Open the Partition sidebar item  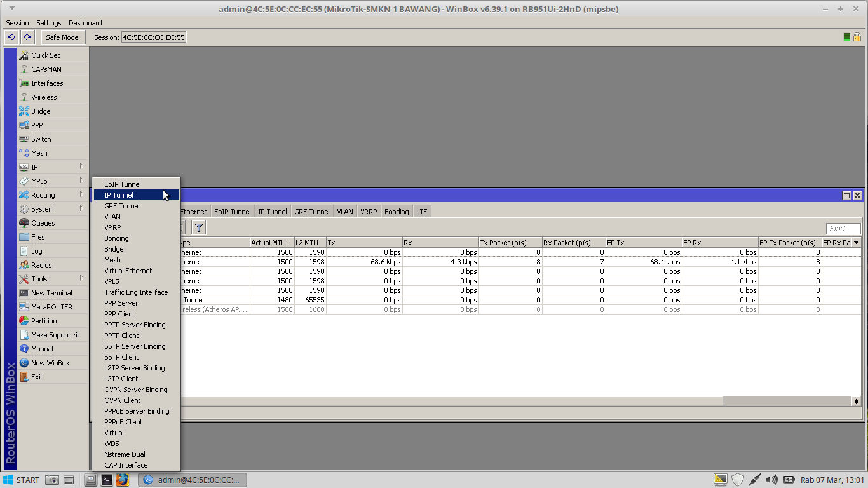[x=53, y=321]
